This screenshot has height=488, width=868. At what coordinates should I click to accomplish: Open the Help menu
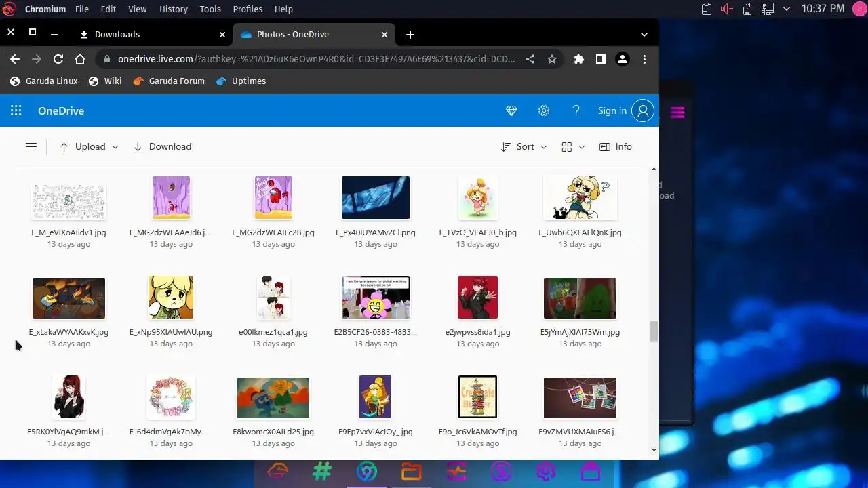click(x=283, y=9)
